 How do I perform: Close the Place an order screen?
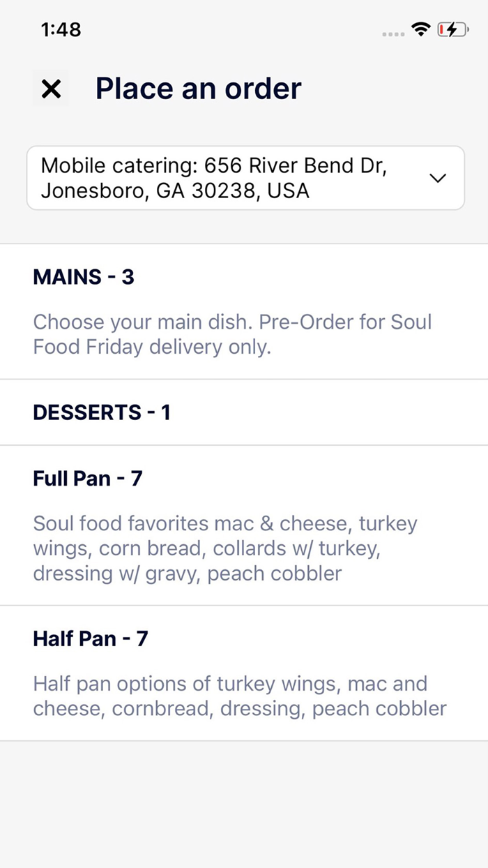51,89
